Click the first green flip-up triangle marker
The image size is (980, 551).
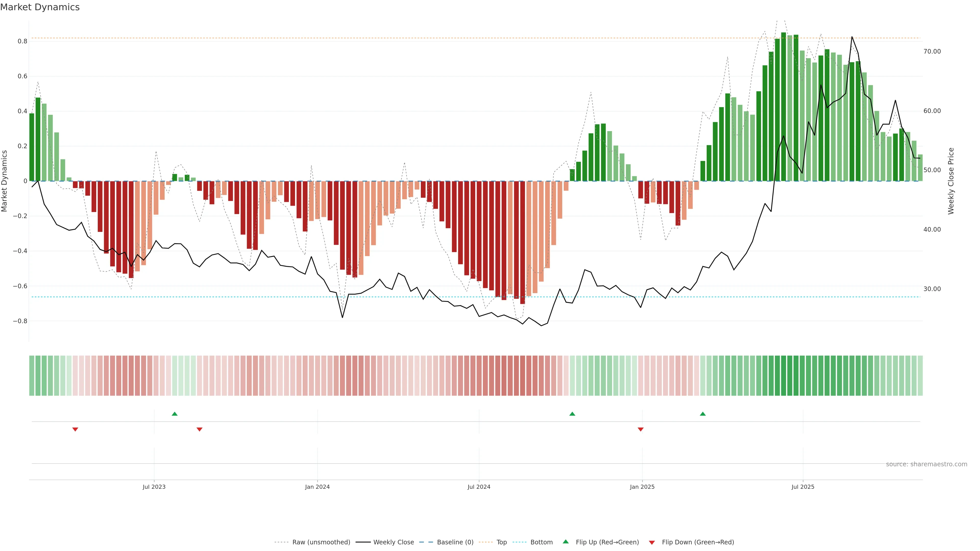(175, 414)
